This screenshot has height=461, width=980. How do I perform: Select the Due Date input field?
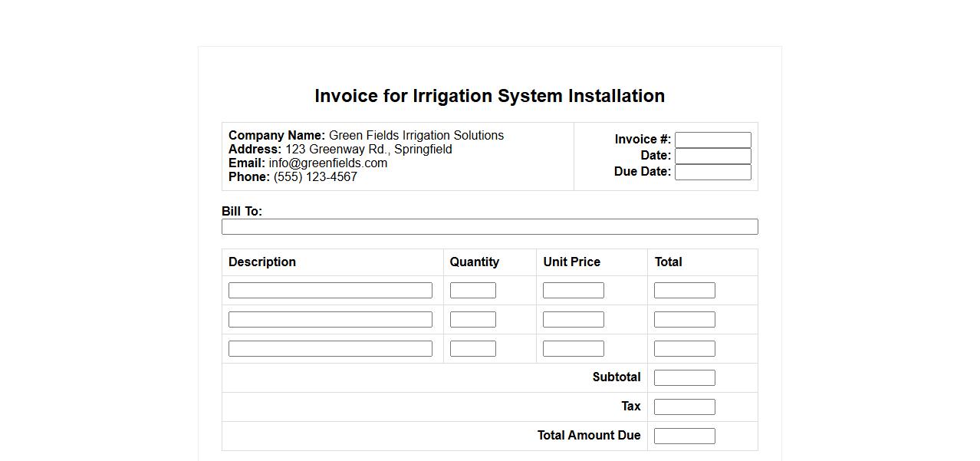712,172
